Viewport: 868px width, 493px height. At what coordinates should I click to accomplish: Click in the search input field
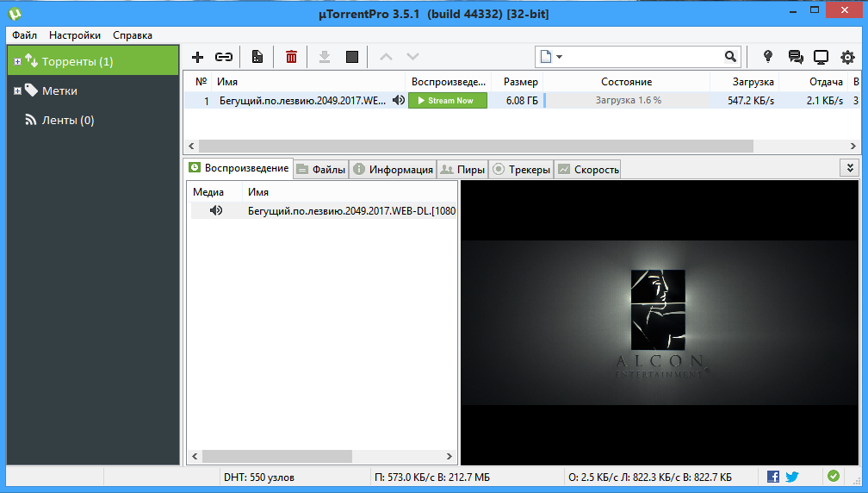point(642,57)
